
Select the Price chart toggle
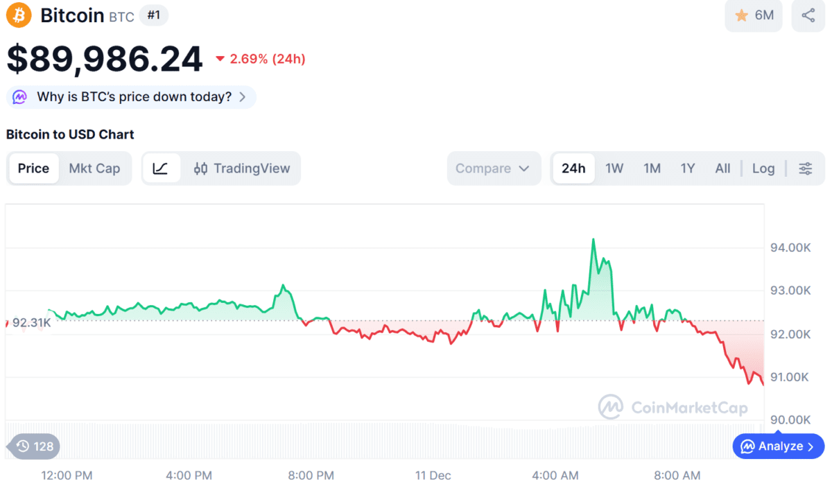click(x=33, y=168)
